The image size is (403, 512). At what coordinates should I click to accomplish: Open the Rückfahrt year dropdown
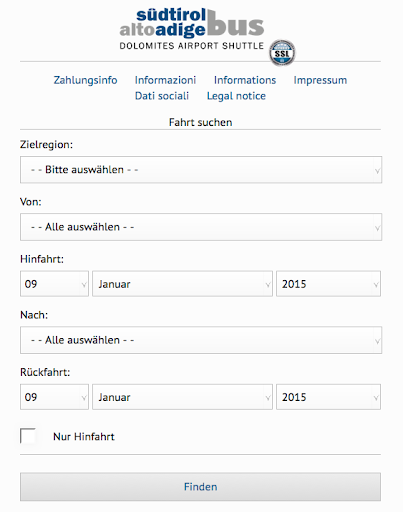(328, 397)
